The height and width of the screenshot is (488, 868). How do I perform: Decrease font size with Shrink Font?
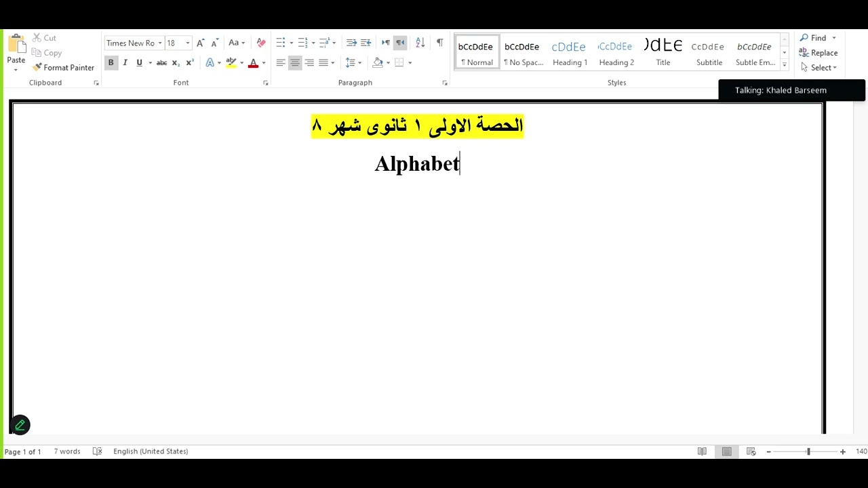214,43
